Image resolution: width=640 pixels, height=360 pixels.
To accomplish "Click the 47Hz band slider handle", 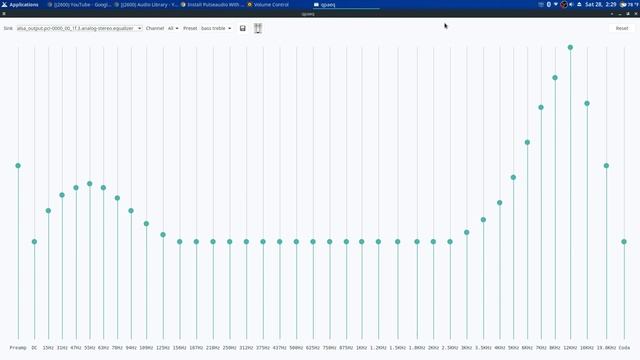I will click(x=76, y=188).
